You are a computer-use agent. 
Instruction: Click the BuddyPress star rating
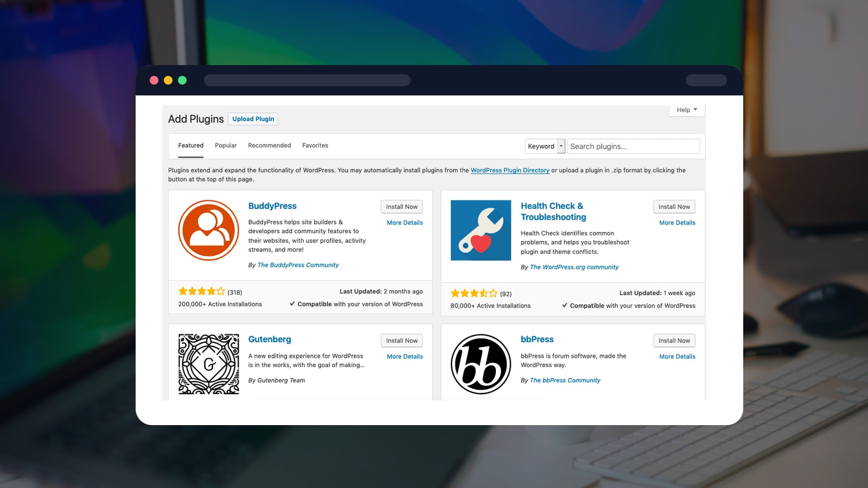[x=201, y=291]
